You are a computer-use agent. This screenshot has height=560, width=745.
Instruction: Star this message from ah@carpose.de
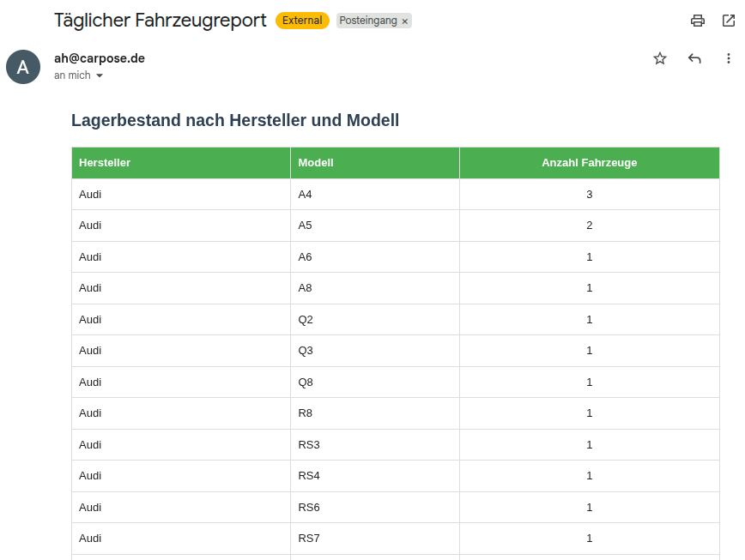tap(660, 58)
